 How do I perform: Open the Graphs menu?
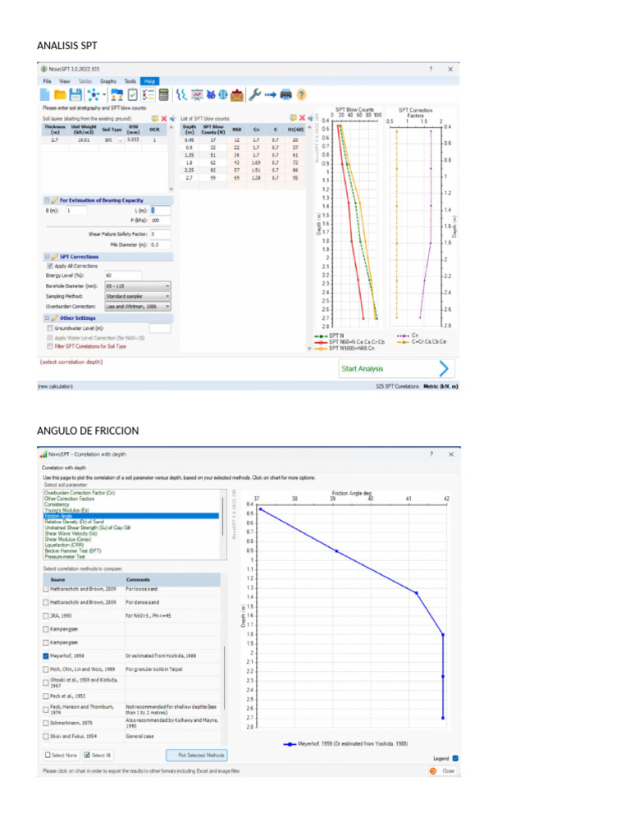(x=107, y=81)
